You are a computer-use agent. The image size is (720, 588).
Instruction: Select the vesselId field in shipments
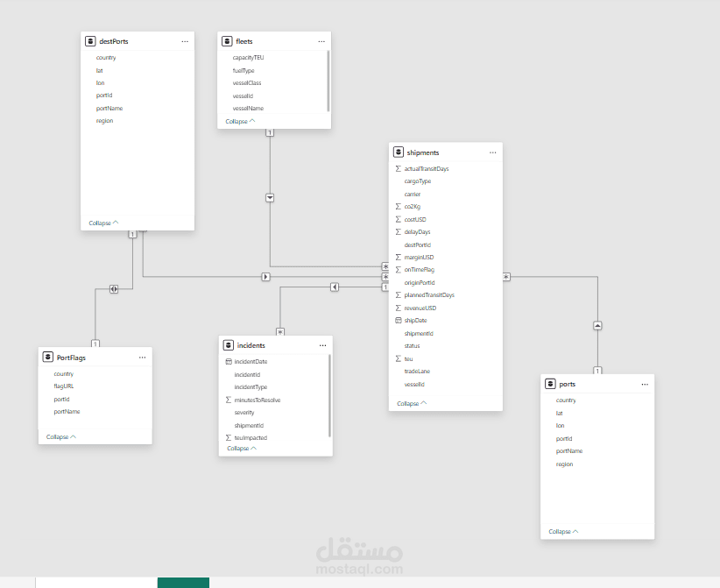click(x=414, y=384)
